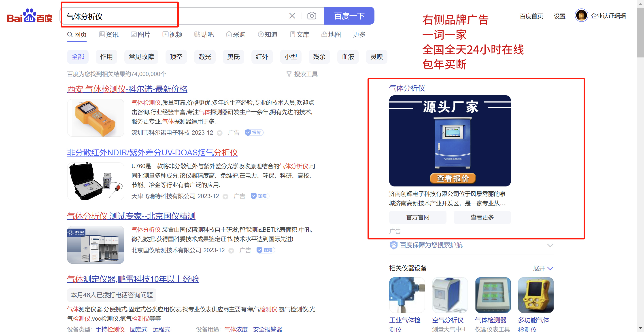The image size is (644, 332).
Task: Click the Baidu logo
Action: [x=30, y=16]
